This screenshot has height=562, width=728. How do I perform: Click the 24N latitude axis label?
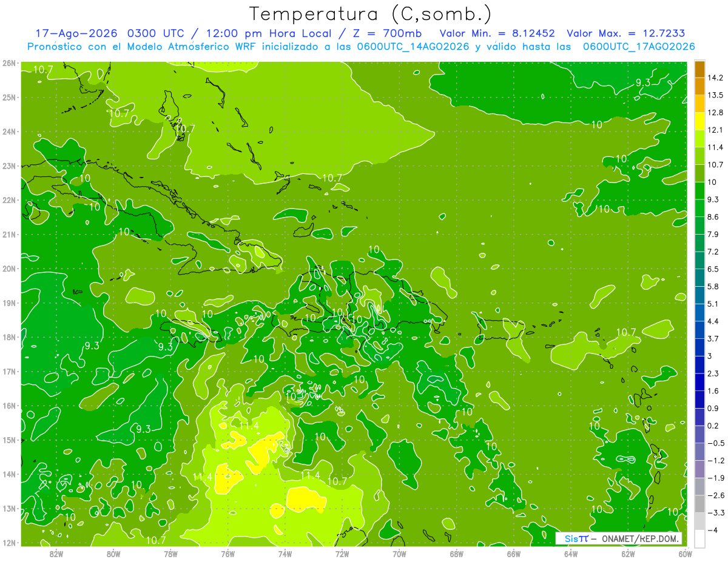8,132
